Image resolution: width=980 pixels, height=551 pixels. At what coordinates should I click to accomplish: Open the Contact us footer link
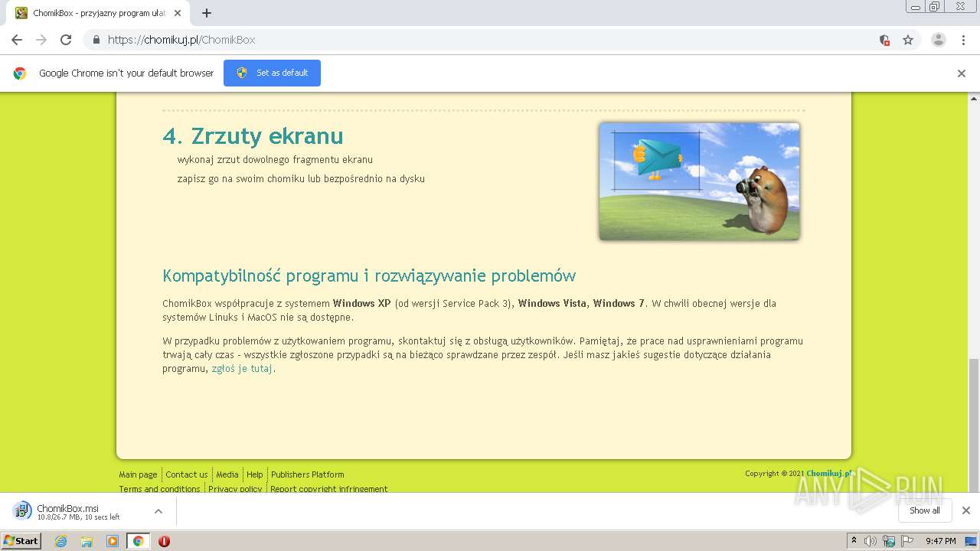187,474
